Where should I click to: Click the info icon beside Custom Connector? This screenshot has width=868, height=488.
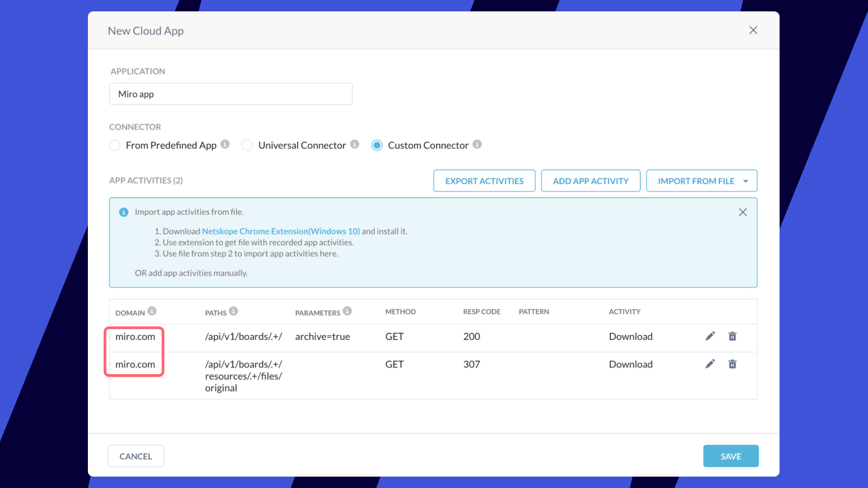477,144
